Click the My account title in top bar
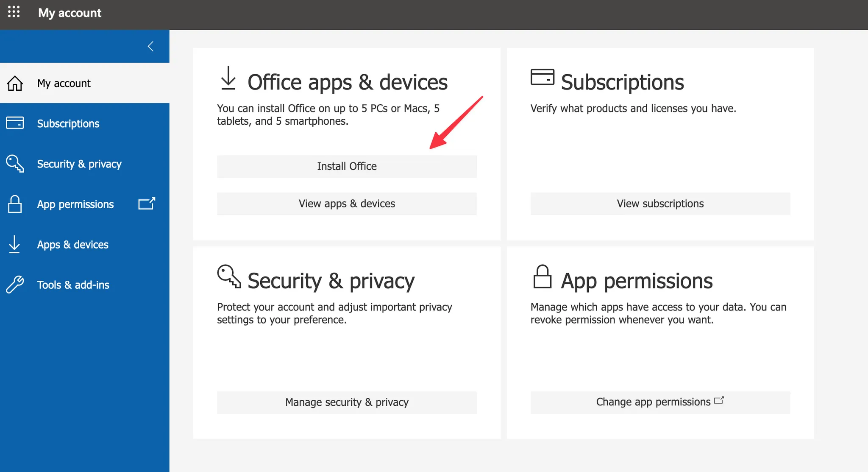 pos(70,13)
